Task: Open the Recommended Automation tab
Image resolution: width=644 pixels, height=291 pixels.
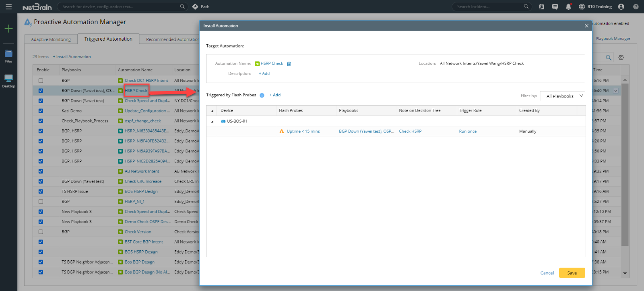Action: point(172,39)
